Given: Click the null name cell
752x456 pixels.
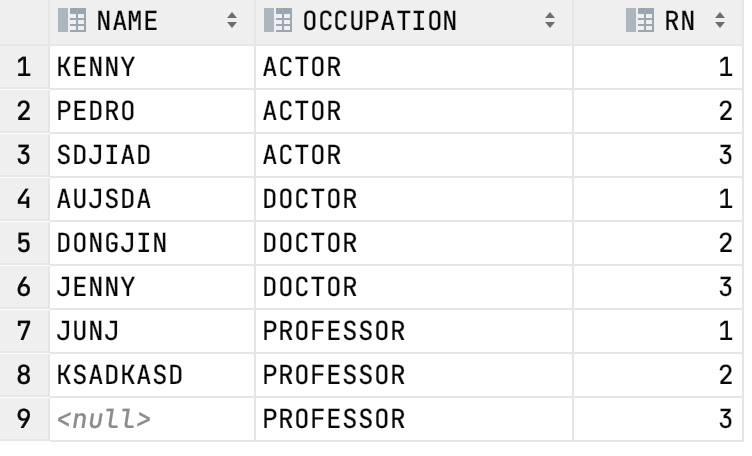Looking at the screenshot, I should tap(152, 419).
